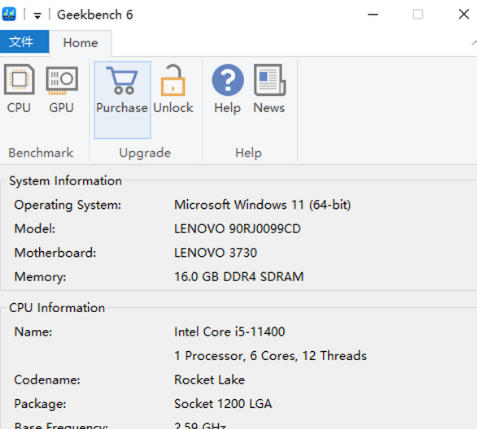Click the Microsoft Windows 11 operating system value
Image resolution: width=477 pixels, height=429 pixels.
click(262, 205)
